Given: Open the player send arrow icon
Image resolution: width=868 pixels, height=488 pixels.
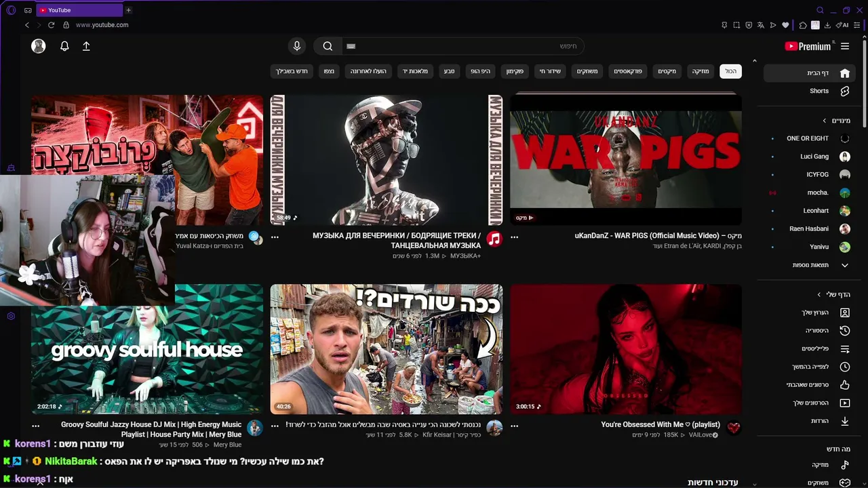Looking at the screenshot, I should click(x=773, y=25).
